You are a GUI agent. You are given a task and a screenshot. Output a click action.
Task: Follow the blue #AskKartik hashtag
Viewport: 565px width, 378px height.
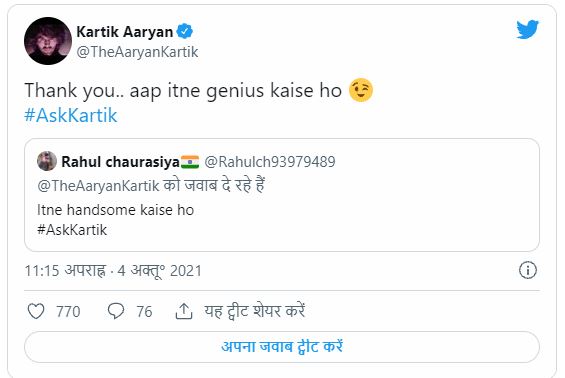coord(71,116)
